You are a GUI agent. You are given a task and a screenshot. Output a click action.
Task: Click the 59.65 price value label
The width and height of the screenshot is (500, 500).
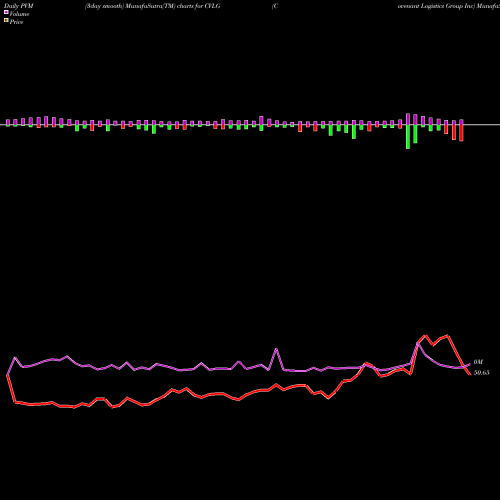coord(481,373)
